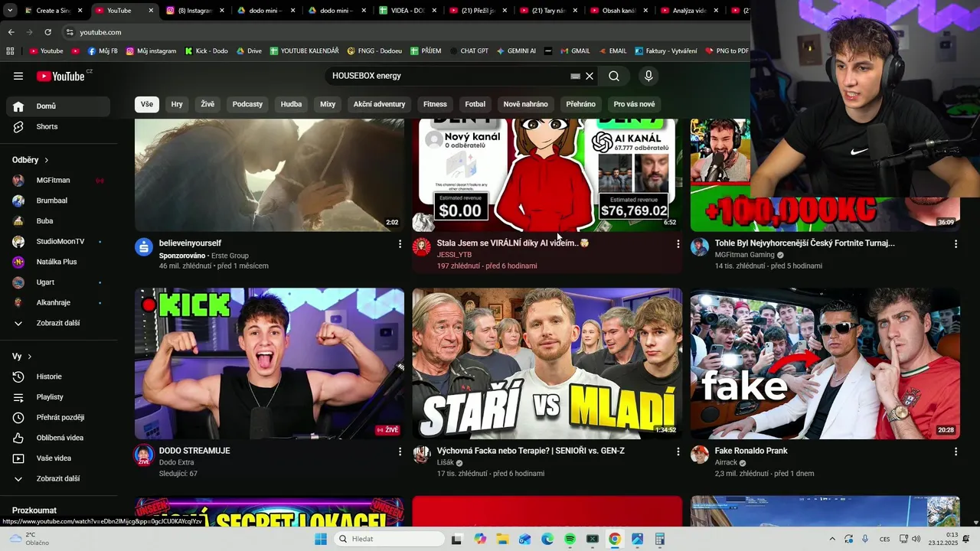Viewport: 980px width, 551px height.
Task: Expand Vy list with lower Zobrazit další
Action: [x=58, y=478]
